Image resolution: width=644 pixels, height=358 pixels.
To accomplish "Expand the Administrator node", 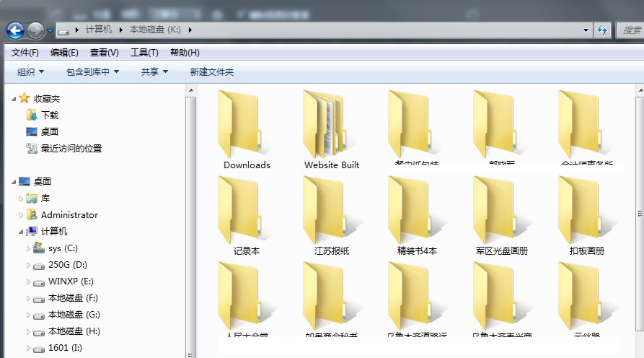I will pos(22,215).
